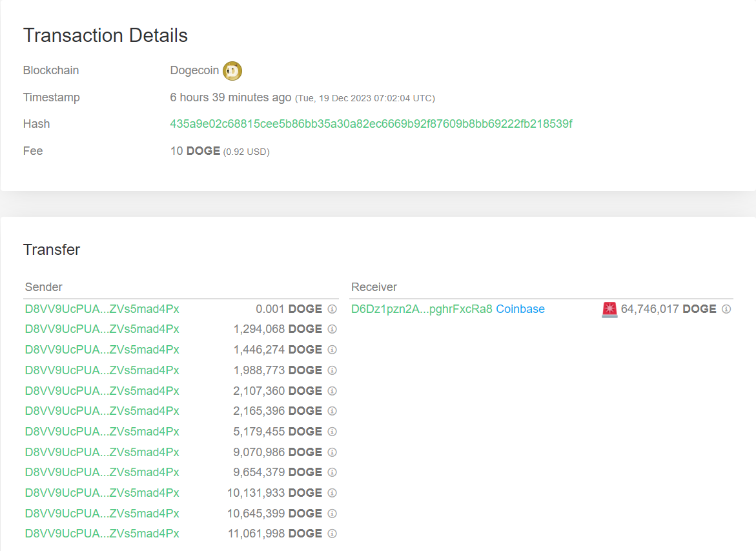This screenshot has height=551, width=756.
Task: Click info icon beside 2,107,360 DOGE
Action: 332,391
